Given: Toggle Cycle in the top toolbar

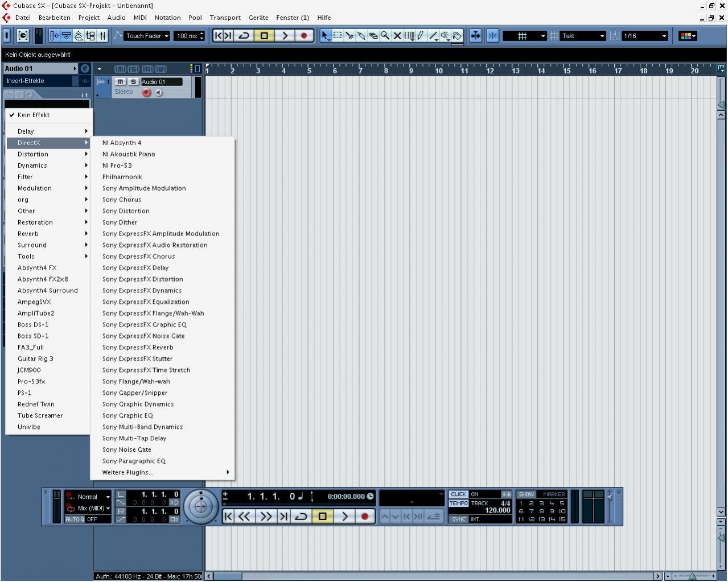Looking at the screenshot, I should (244, 36).
